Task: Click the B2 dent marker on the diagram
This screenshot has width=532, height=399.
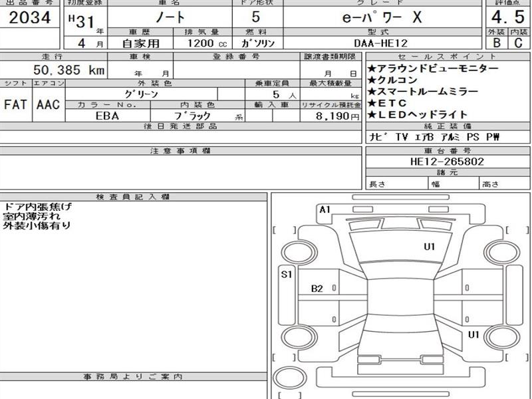Action: [317, 289]
